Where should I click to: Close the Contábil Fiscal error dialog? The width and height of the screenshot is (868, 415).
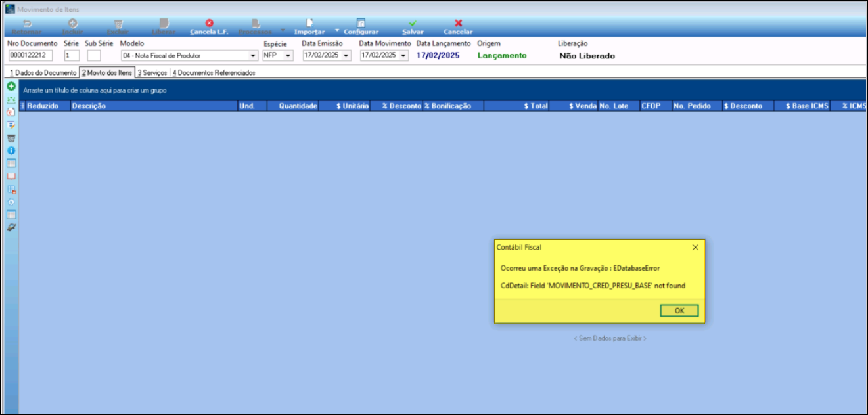coord(695,248)
